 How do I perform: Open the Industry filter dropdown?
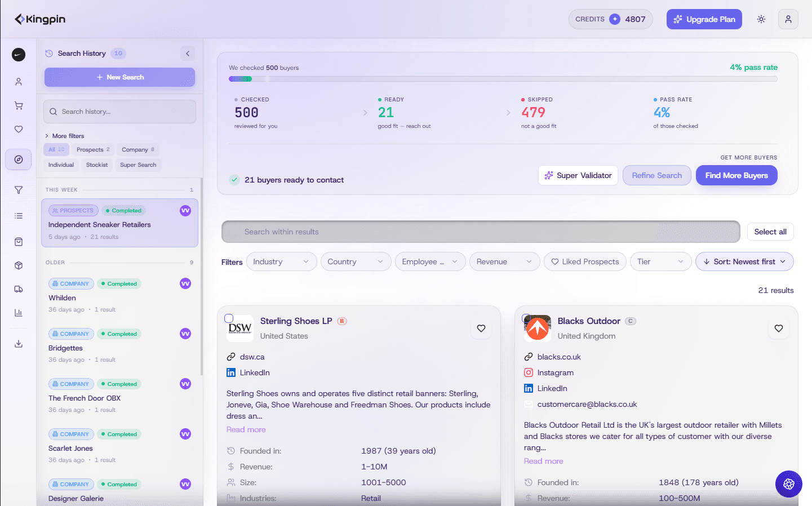coord(282,261)
